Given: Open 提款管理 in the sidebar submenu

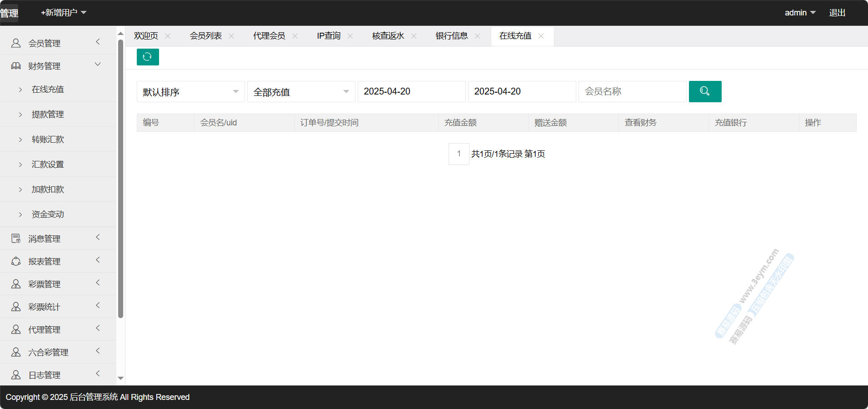Looking at the screenshot, I should coord(48,114).
